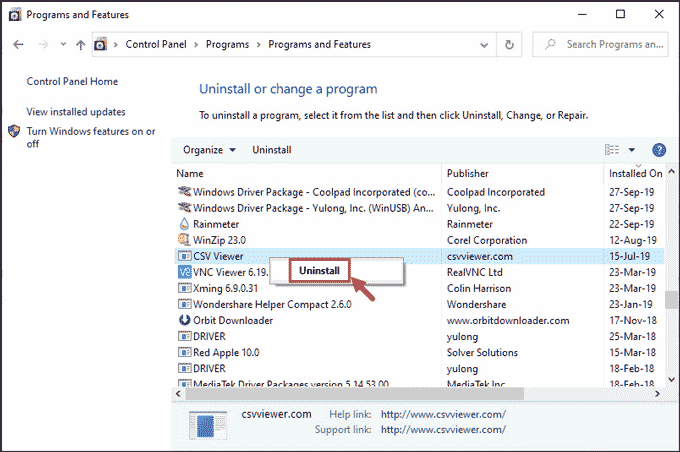Click the csvviewer.com Help link URL
This screenshot has height=452, width=680.
coord(443,414)
